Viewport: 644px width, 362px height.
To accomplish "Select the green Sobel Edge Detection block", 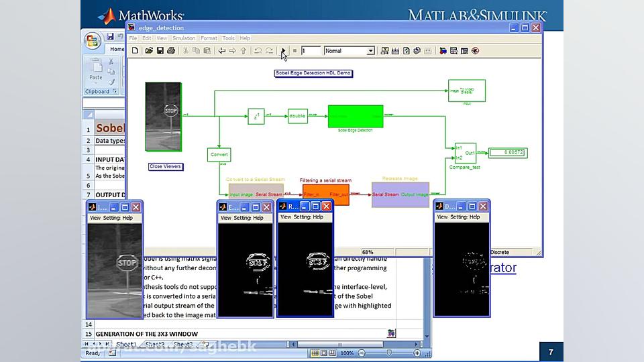I will pyautogui.click(x=356, y=116).
